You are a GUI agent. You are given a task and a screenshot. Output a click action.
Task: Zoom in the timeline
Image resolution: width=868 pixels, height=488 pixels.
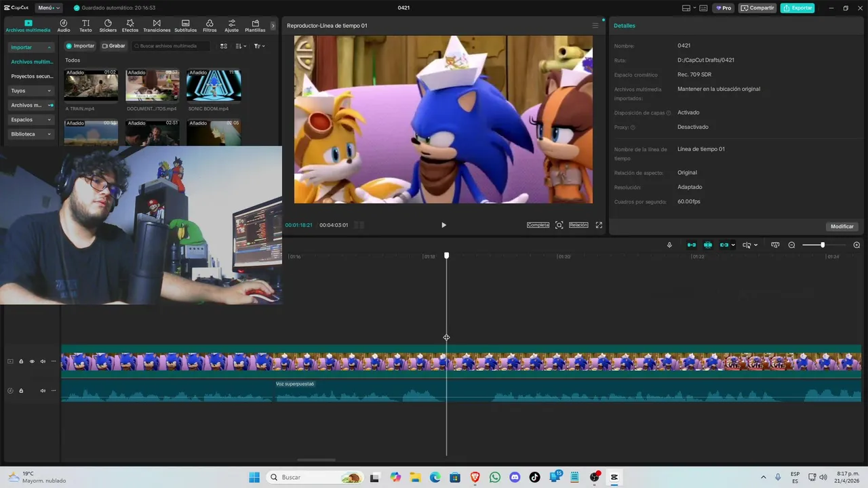(x=856, y=245)
